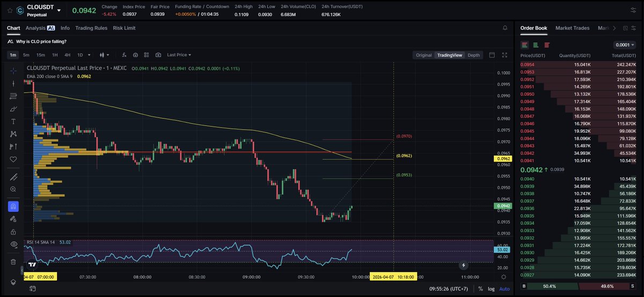Screen dimensions: 644x297
Task: Toggle logarithmic scale with log button
Action: [491, 288]
